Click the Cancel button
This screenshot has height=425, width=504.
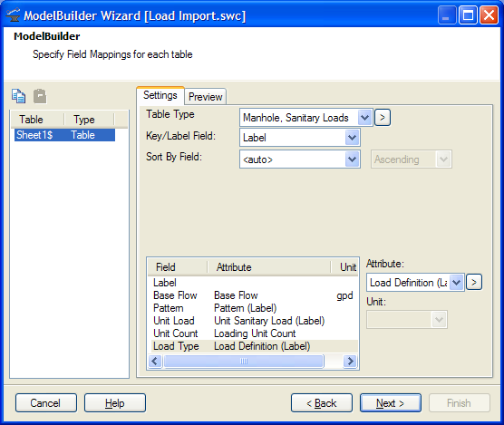(x=46, y=403)
